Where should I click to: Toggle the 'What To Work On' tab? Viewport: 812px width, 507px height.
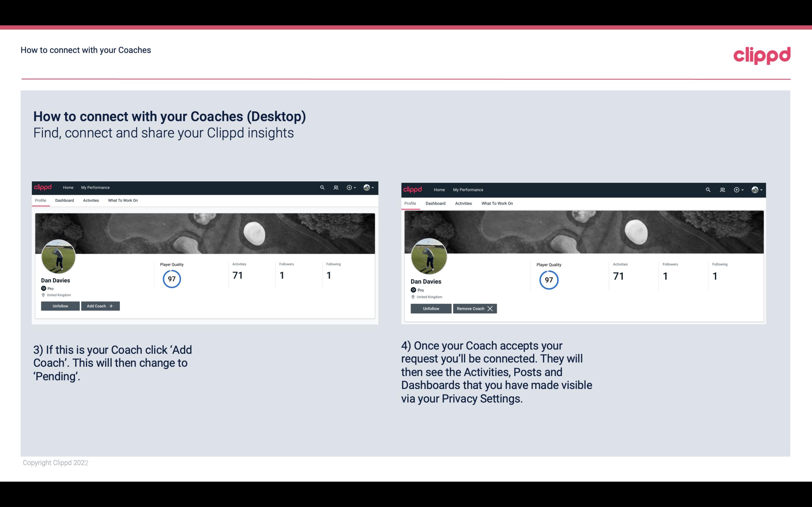pyautogui.click(x=122, y=200)
